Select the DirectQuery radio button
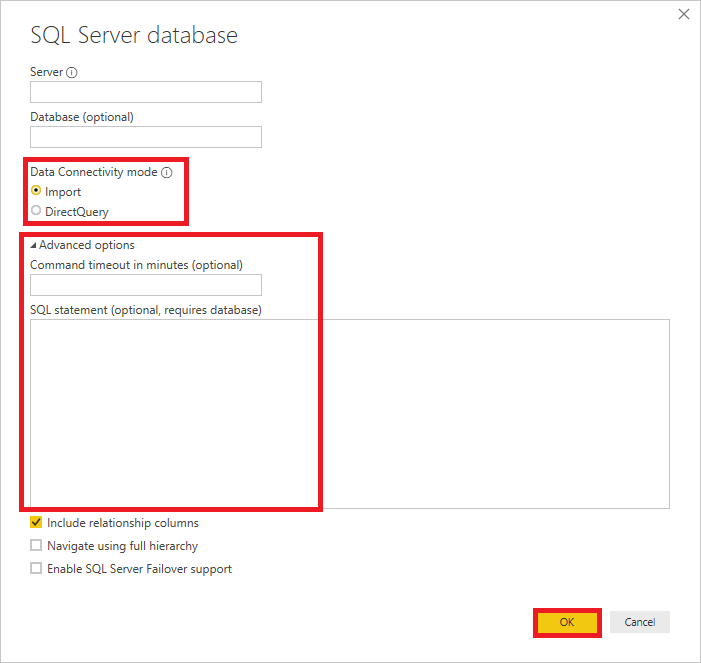The width and height of the screenshot is (701, 663). click(x=36, y=211)
